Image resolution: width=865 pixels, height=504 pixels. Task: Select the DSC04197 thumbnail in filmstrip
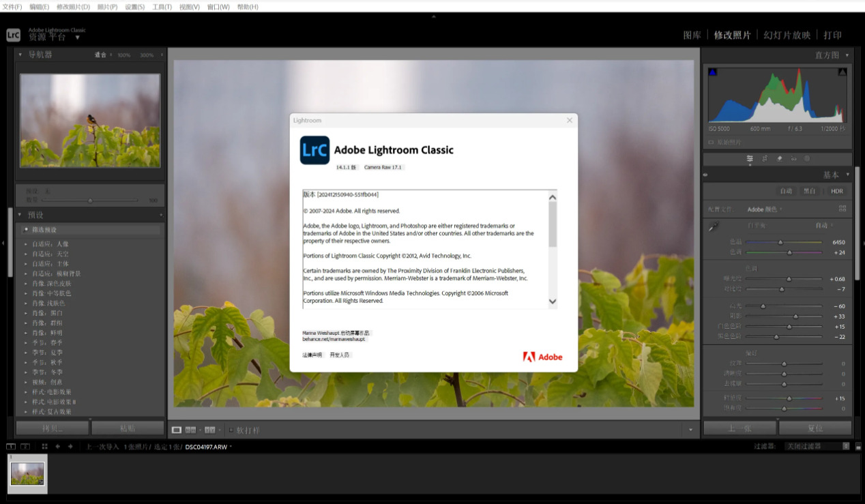point(27,473)
